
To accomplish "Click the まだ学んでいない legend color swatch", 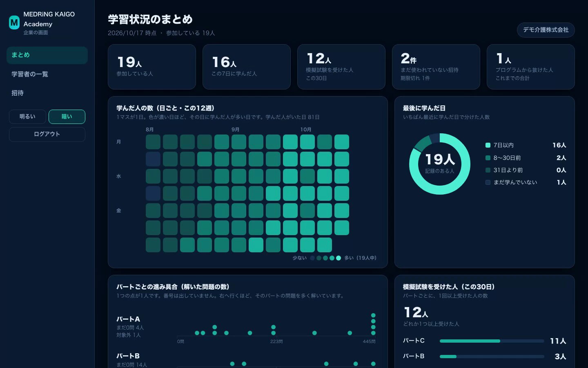I will pos(488,182).
